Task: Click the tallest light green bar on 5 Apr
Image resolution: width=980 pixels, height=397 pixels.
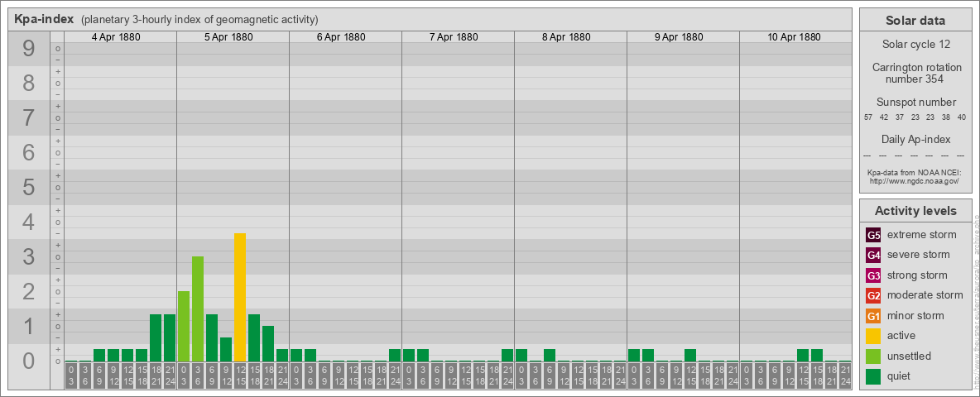Action: coord(198,309)
